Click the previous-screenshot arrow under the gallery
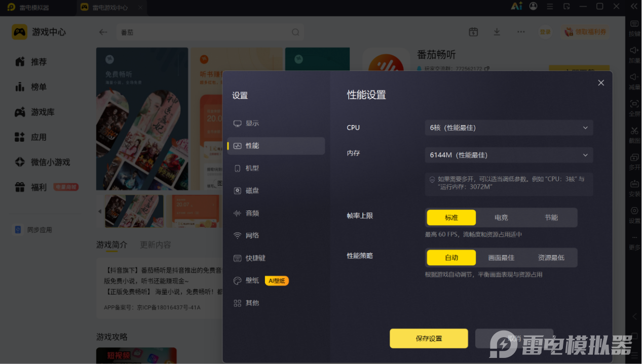This screenshot has width=642, height=364. [100, 211]
